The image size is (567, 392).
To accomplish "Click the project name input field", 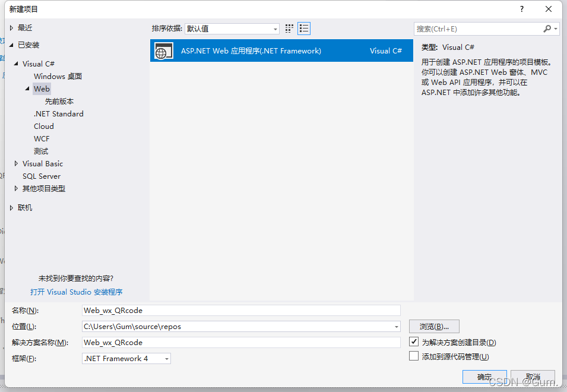I will 241,310.
